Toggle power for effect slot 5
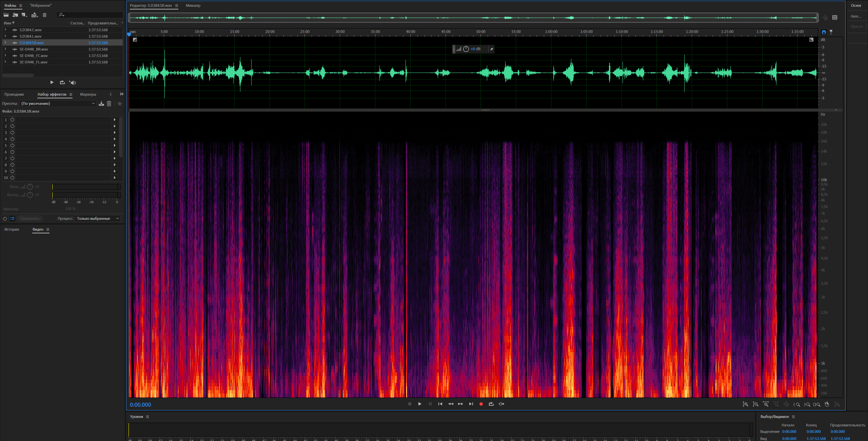This screenshot has width=868, height=441. [x=12, y=145]
